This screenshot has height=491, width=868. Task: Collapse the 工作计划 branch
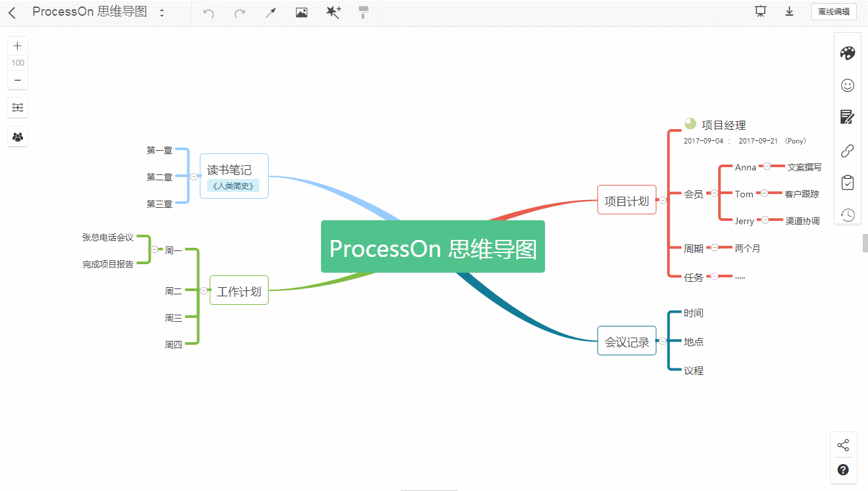(x=204, y=290)
